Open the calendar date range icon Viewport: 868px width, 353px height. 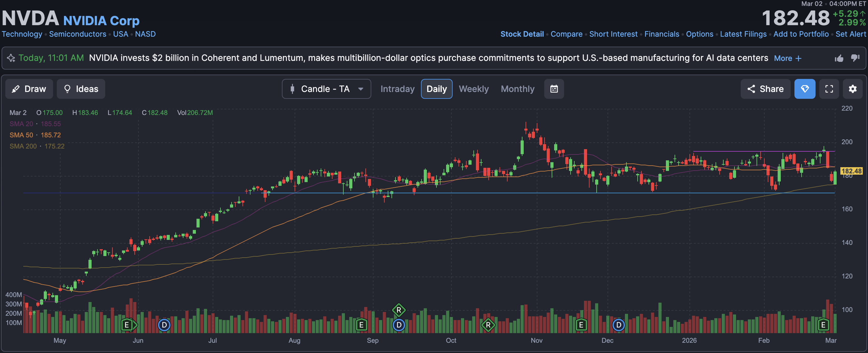(554, 89)
